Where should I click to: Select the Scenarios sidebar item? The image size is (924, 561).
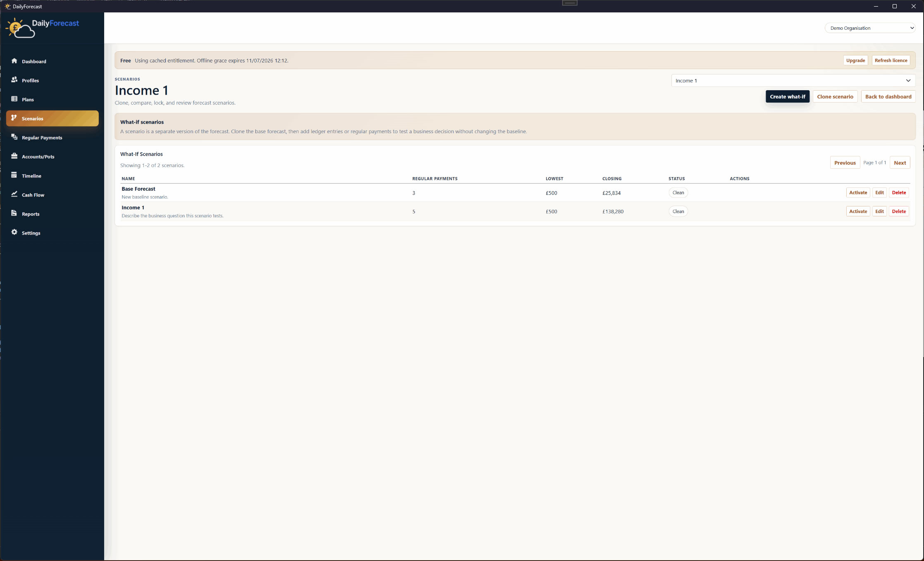pos(53,118)
